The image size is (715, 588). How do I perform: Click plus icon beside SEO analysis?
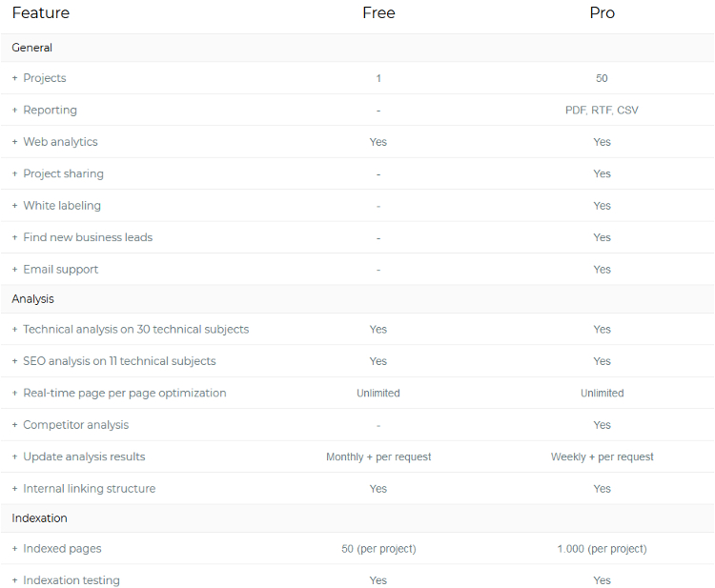14,361
